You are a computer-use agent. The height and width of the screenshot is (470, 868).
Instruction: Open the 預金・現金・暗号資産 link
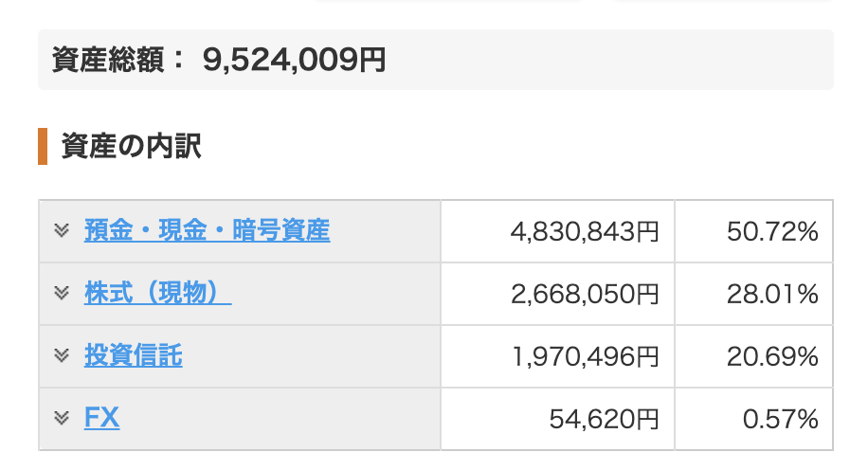click(207, 230)
